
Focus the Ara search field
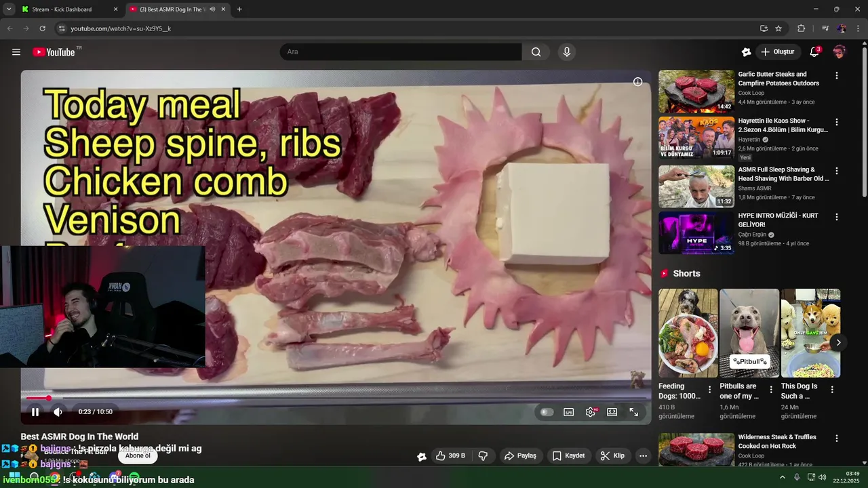tap(401, 52)
